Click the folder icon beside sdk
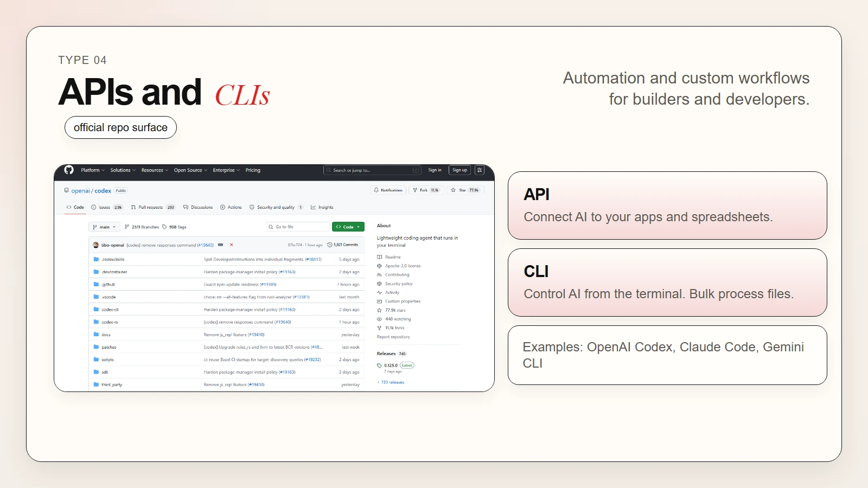 tap(96, 372)
